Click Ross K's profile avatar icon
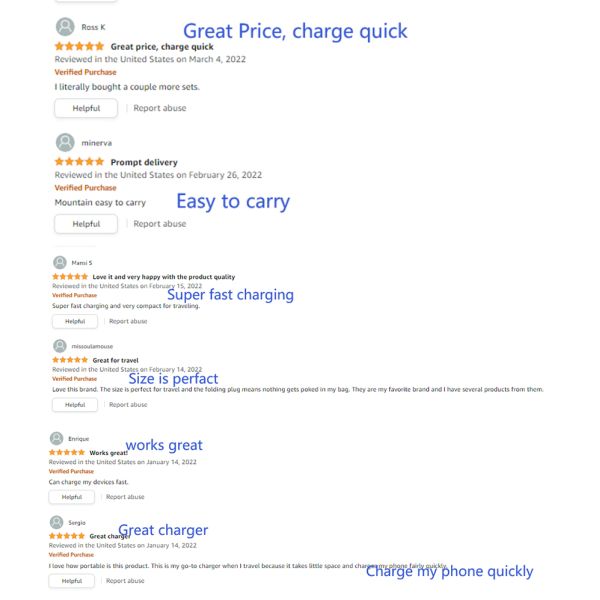 (x=64, y=27)
